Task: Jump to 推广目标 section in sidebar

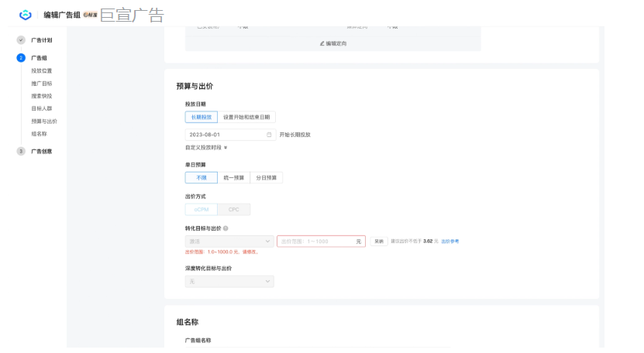Action: pyautogui.click(x=42, y=84)
